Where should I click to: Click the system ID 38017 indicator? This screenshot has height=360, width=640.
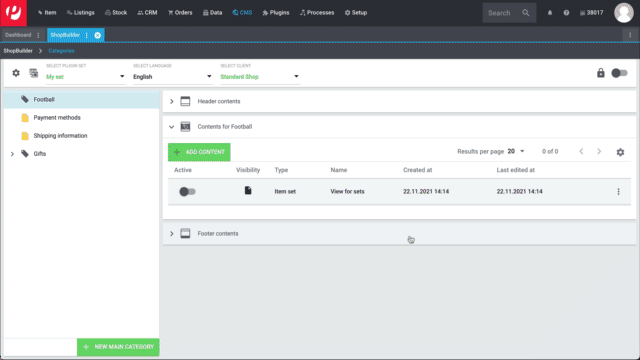(591, 13)
